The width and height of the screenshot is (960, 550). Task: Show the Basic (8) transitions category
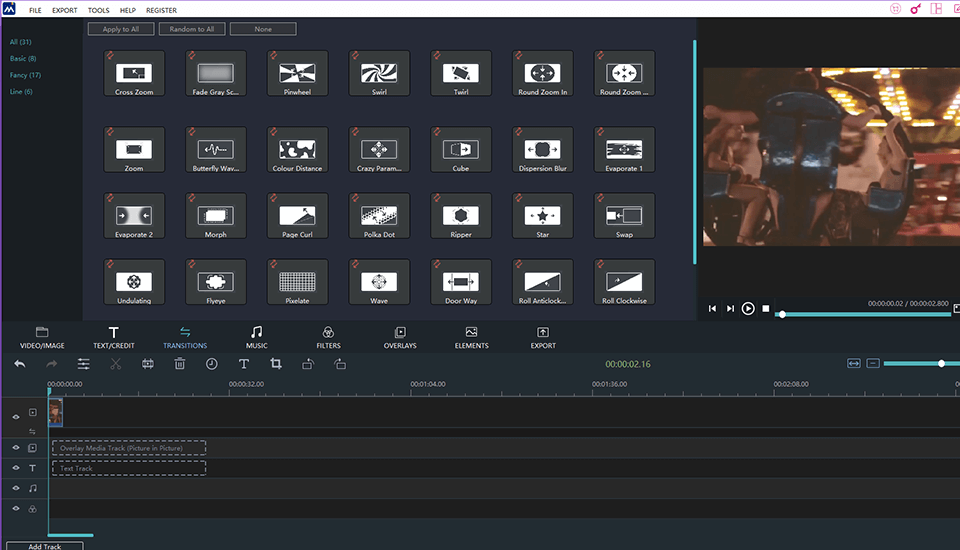point(23,59)
